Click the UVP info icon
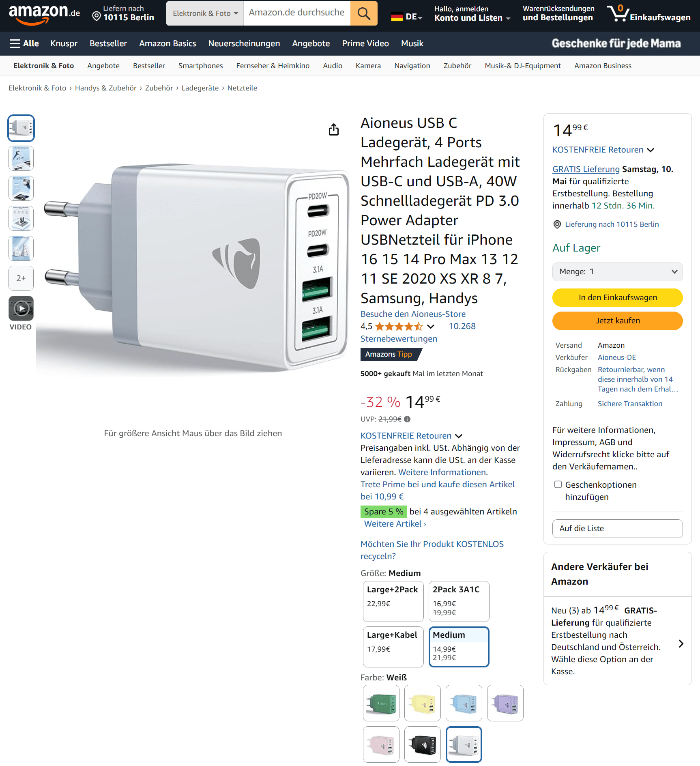Image resolution: width=700 pixels, height=766 pixels. coord(407,419)
